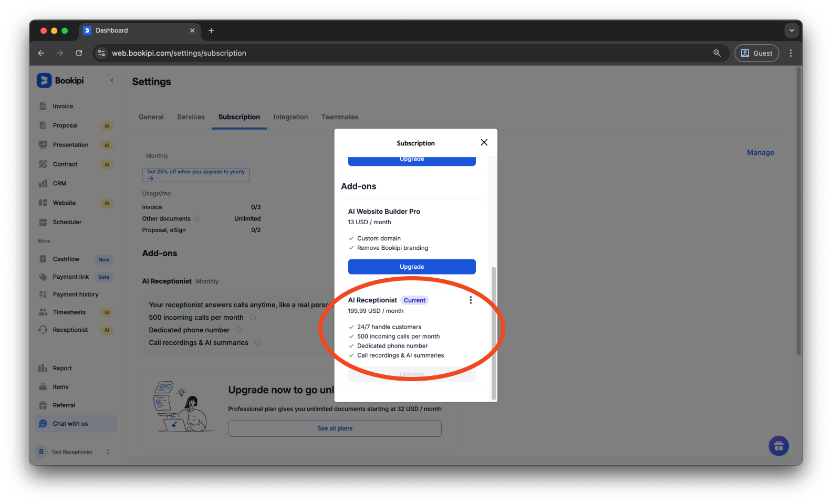The width and height of the screenshot is (832, 504).
Task: Click the Subscription dialog scrollbar
Action: [493, 333]
